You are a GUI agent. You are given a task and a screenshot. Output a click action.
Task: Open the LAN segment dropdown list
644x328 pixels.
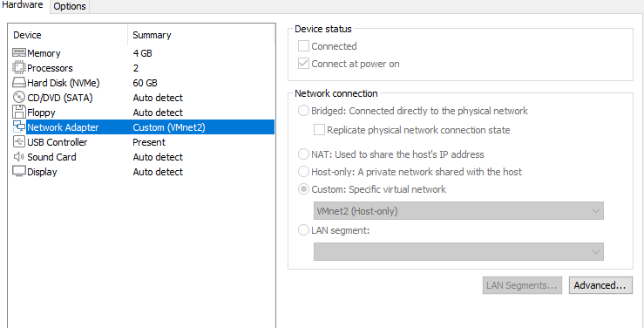coord(458,251)
